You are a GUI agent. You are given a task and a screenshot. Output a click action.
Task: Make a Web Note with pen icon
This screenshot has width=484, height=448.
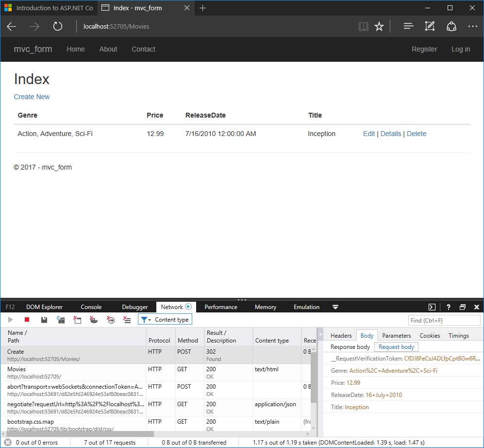pos(430,27)
